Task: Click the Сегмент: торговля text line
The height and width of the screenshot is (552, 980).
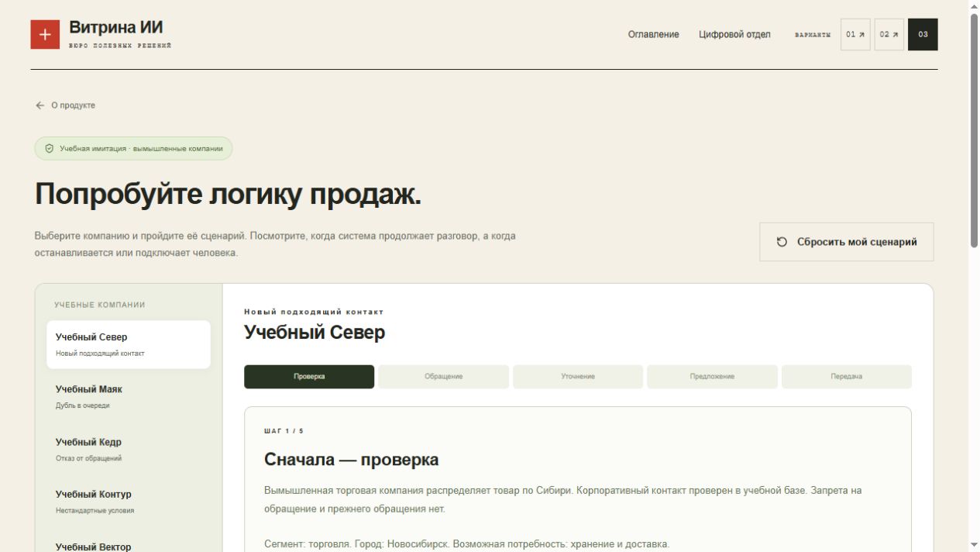Action: 466,544
